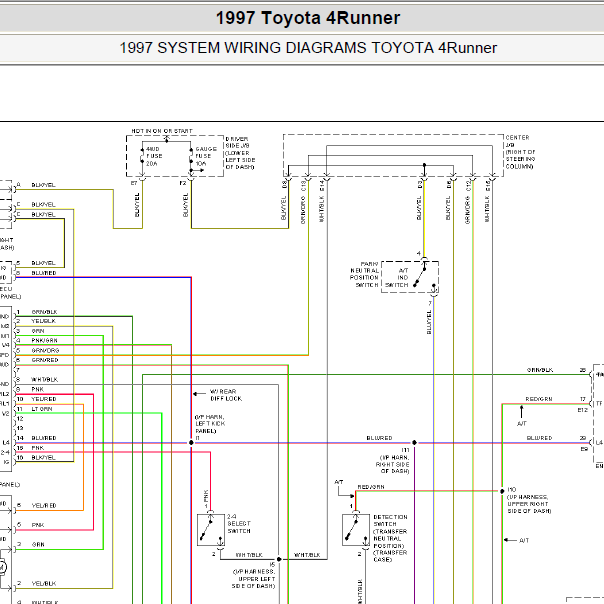Click the 'D6' connector label
Screen dimensions: 604x604
click(449, 185)
